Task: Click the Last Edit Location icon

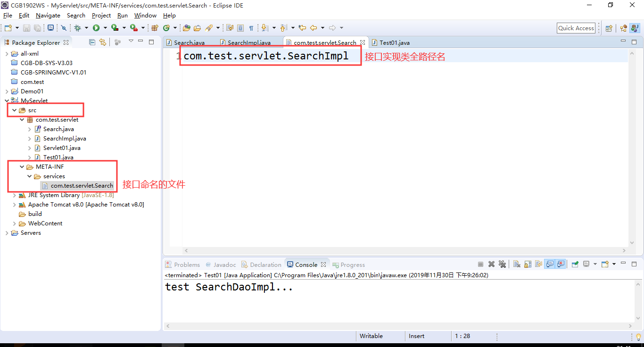Action: (302, 28)
